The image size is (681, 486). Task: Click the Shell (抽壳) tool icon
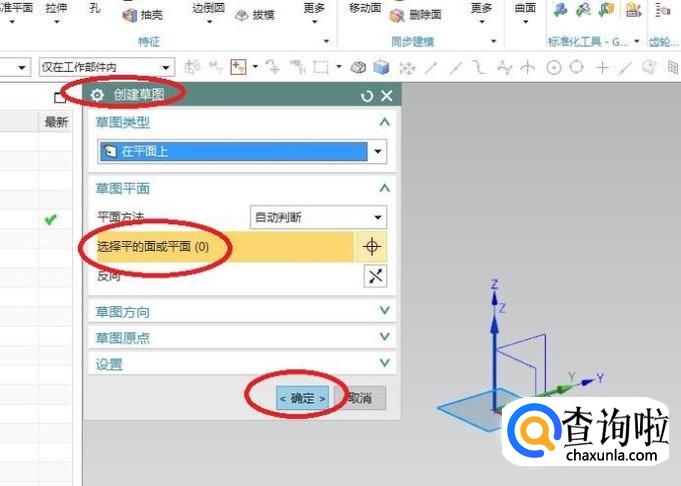pos(130,16)
